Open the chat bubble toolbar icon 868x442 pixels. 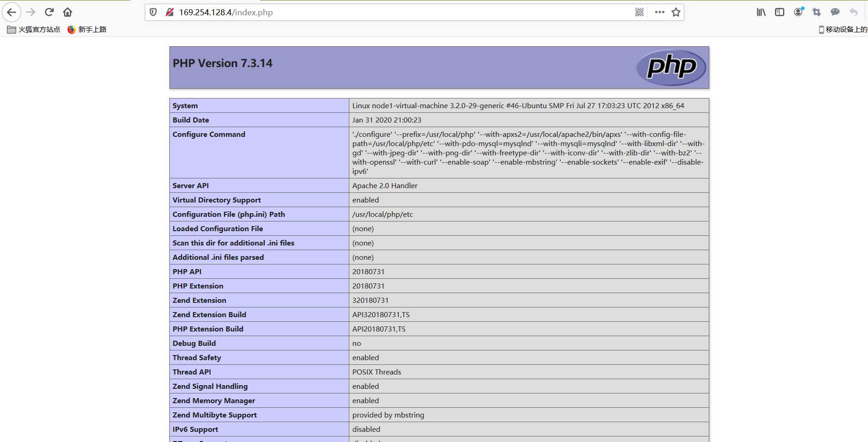pyautogui.click(x=835, y=12)
